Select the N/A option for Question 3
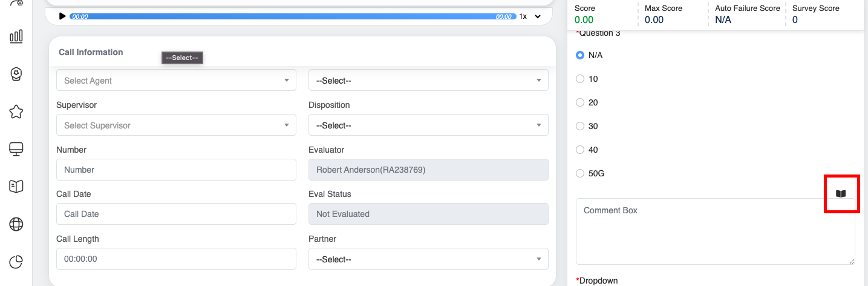Viewport: 868px width, 286px height. click(x=580, y=55)
